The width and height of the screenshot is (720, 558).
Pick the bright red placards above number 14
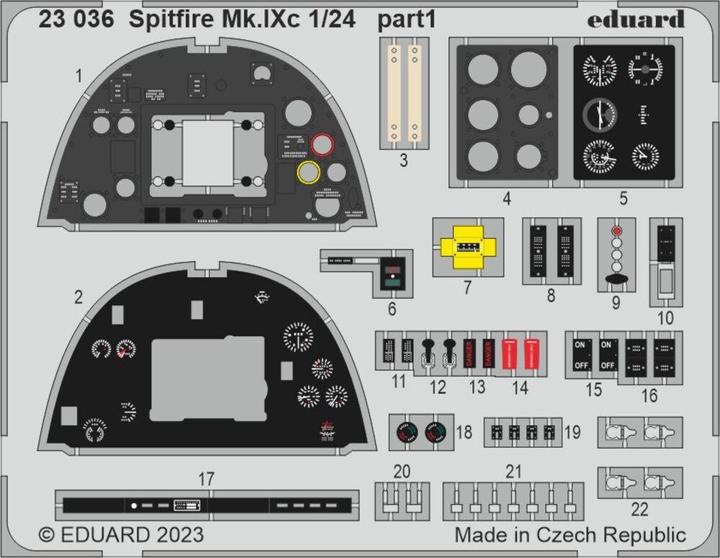pyautogui.click(x=520, y=354)
